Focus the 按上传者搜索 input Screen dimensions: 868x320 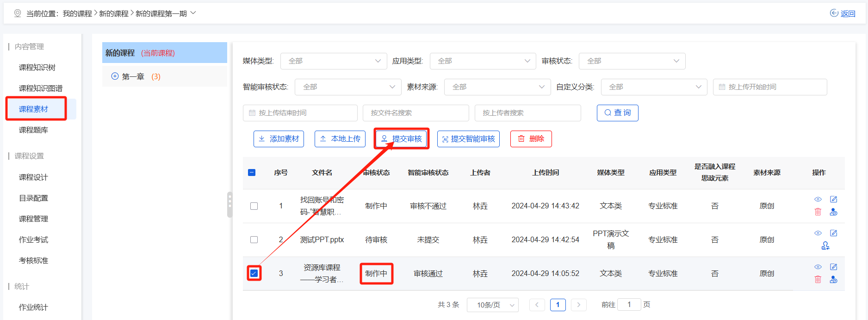(528, 113)
